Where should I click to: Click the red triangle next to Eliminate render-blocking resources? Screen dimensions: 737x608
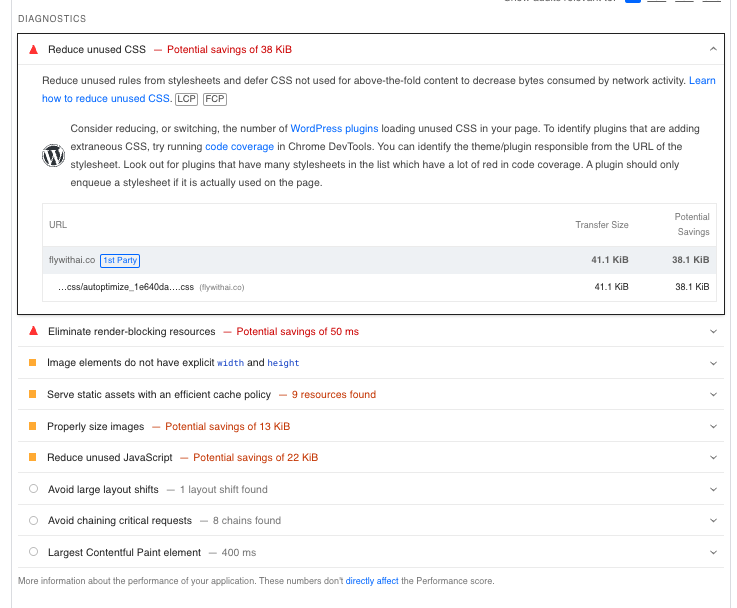point(33,331)
